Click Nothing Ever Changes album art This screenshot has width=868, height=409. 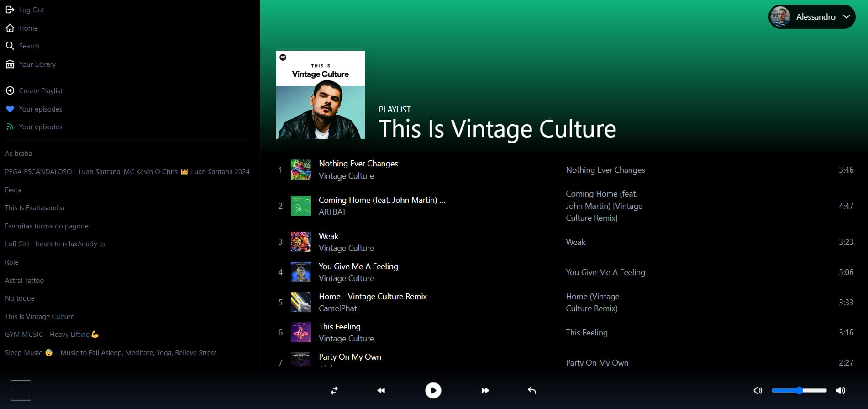pyautogui.click(x=301, y=170)
